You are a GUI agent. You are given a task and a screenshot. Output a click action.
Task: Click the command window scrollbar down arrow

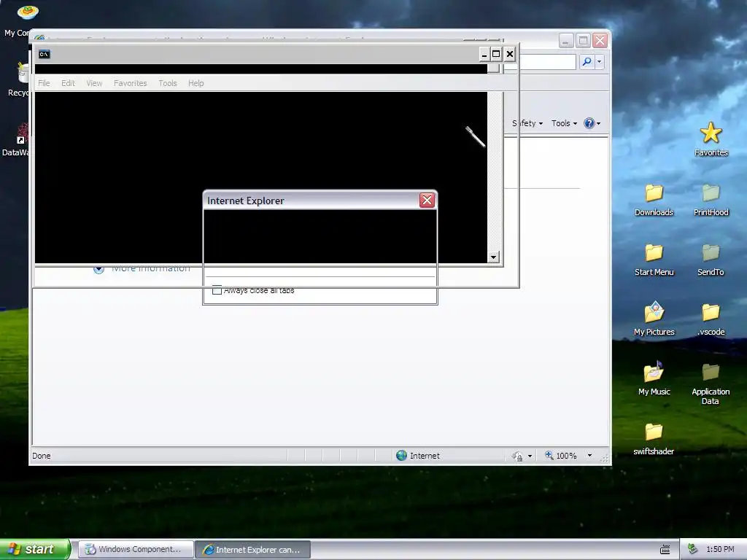point(493,257)
